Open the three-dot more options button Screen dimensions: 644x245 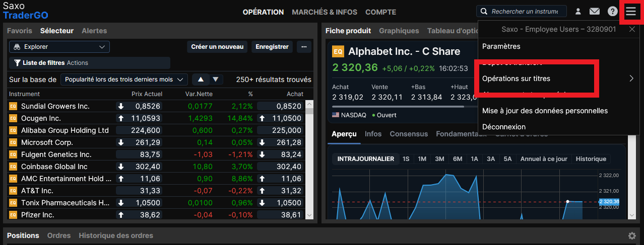click(x=303, y=47)
